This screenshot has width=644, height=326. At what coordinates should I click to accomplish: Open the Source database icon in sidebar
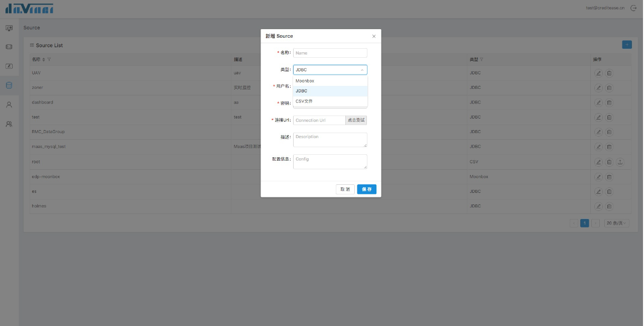[9, 85]
